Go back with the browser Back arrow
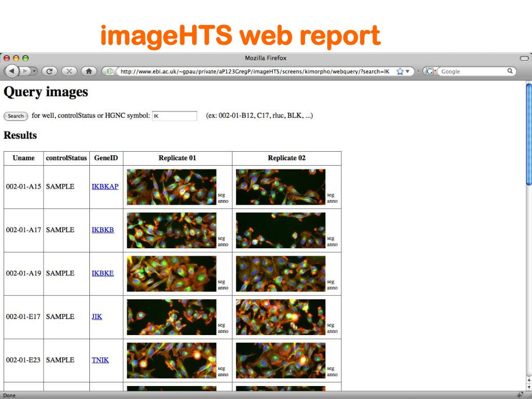Screen dimensions: 532x399 point(12,71)
